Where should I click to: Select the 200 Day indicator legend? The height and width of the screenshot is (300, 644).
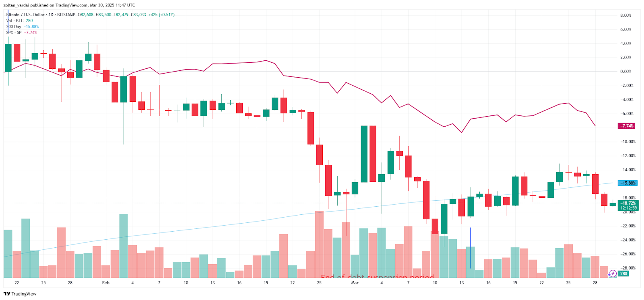[x=14, y=27]
